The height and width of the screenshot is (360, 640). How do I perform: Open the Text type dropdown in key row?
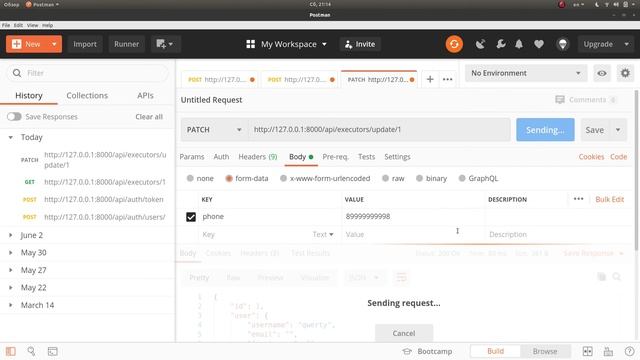[x=323, y=234]
